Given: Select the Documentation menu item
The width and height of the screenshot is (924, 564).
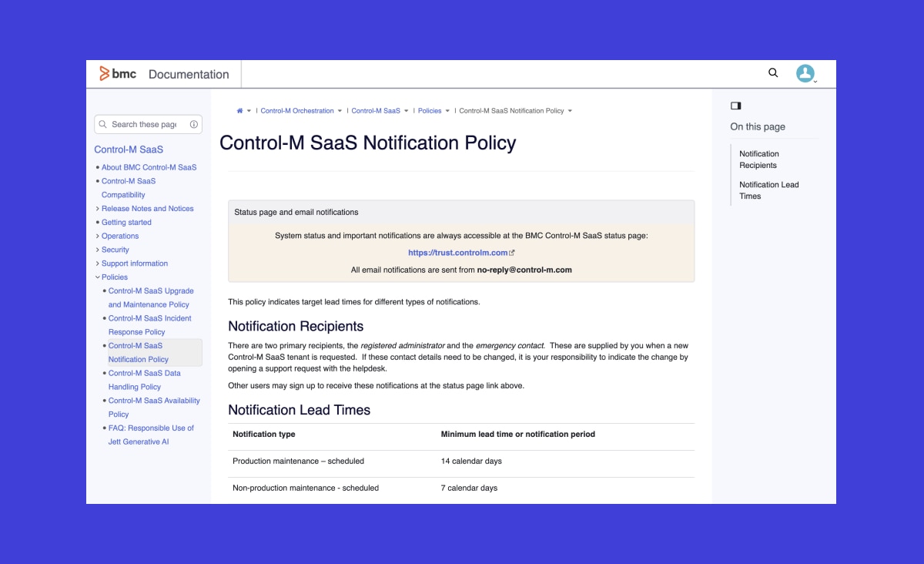Looking at the screenshot, I should (189, 74).
